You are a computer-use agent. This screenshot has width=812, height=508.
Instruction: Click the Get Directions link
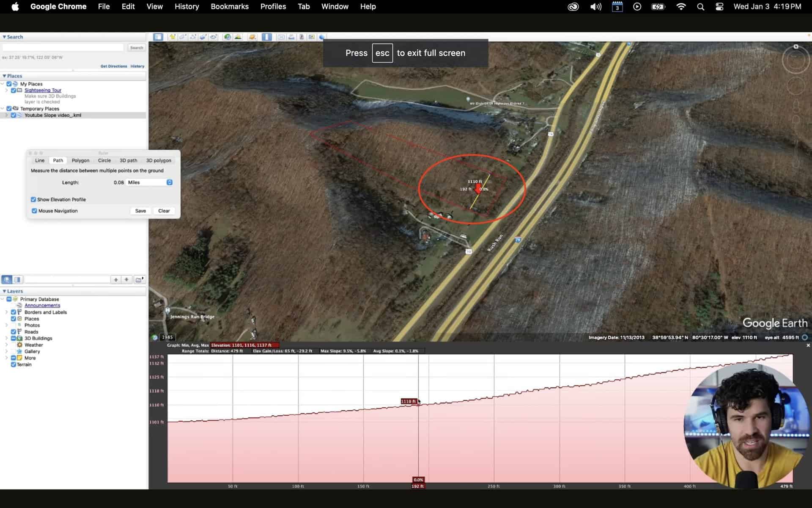(x=114, y=66)
